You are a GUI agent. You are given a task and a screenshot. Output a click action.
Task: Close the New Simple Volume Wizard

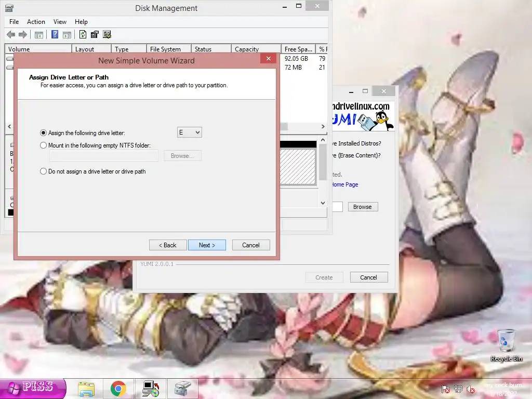click(x=269, y=58)
